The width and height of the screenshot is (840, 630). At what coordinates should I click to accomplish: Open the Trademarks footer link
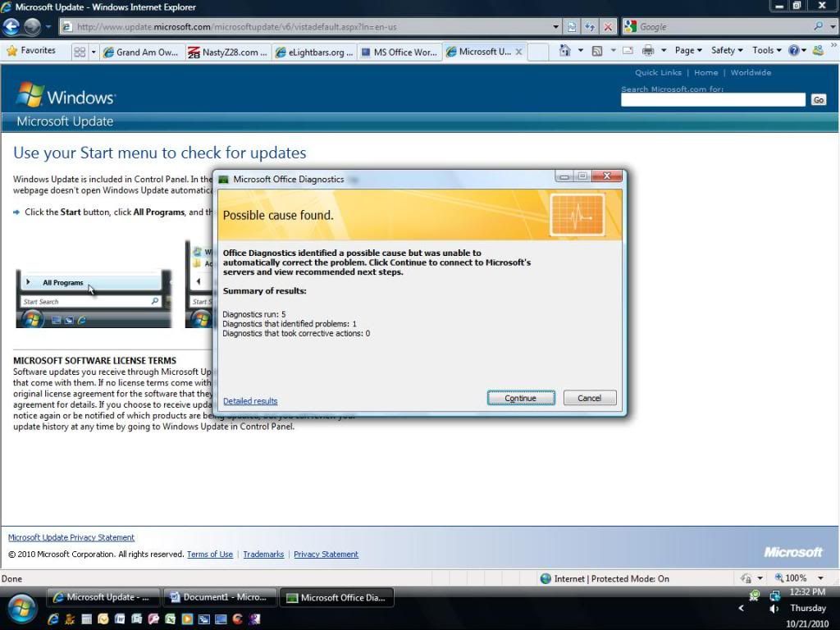click(x=263, y=554)
